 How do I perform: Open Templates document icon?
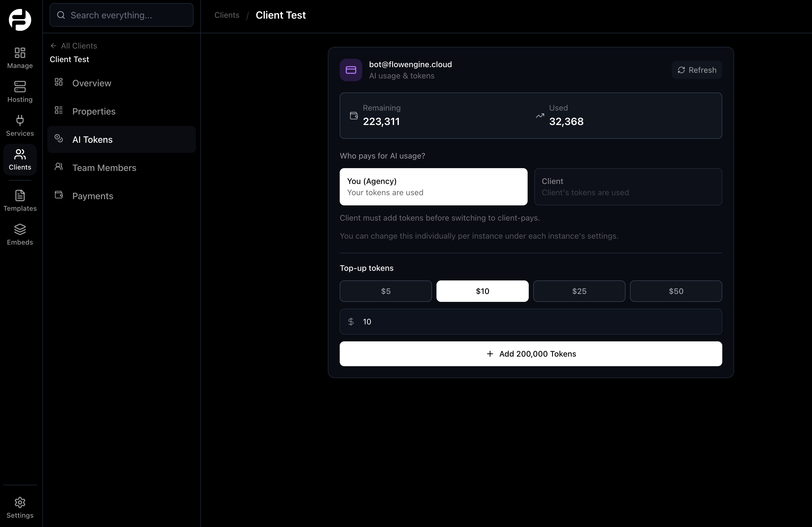[20, 196]
